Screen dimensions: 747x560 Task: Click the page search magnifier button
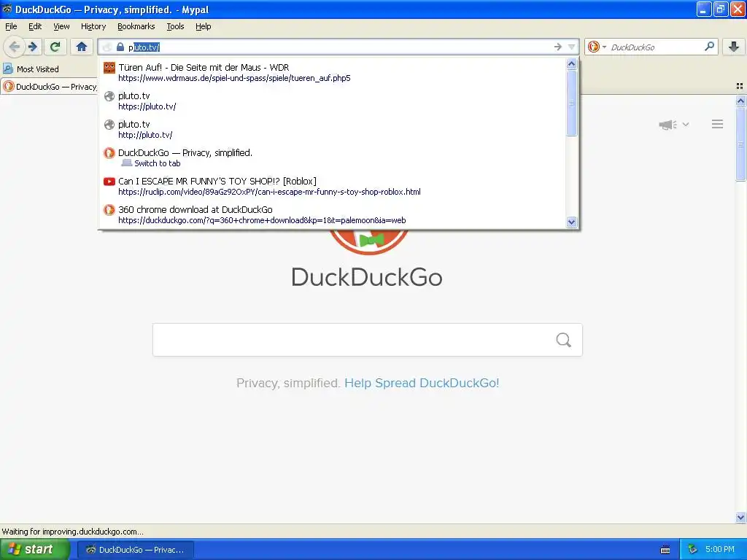pyautogui.click(x=564, y=340)
